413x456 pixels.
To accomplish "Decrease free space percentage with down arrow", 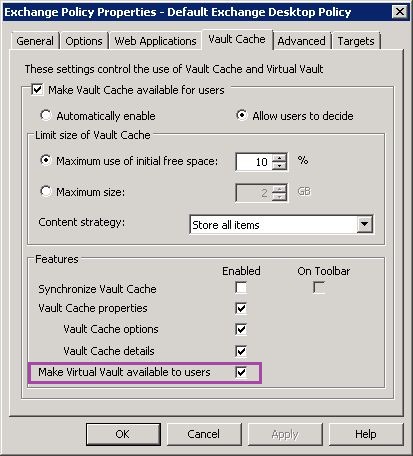I will pyautogui.click(x=279, y=166).
